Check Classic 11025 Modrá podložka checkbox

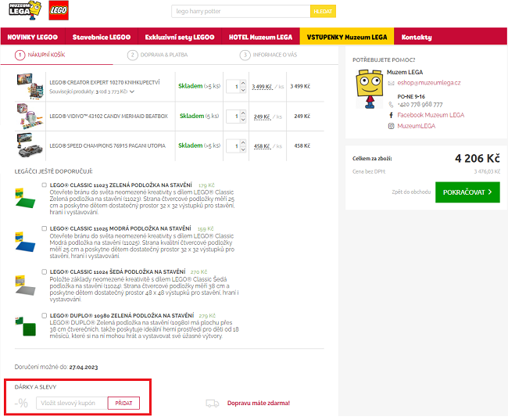coord(44,228)
